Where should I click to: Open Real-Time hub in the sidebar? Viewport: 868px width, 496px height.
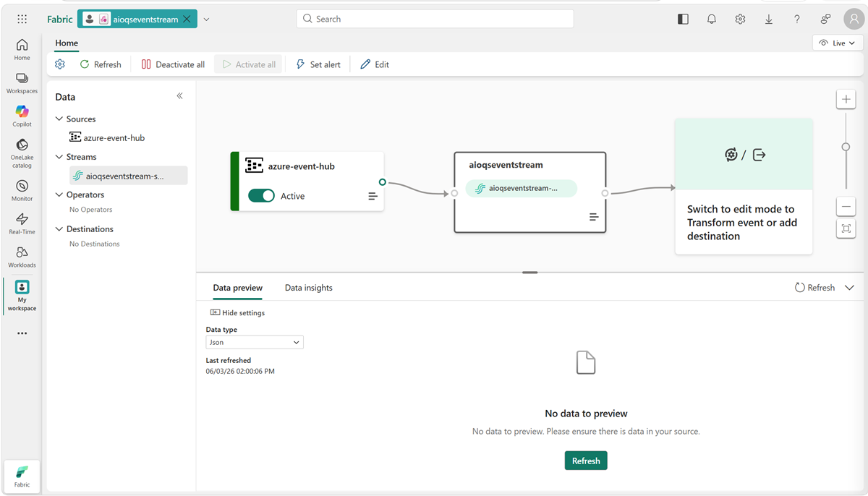(x=22, y=223)
